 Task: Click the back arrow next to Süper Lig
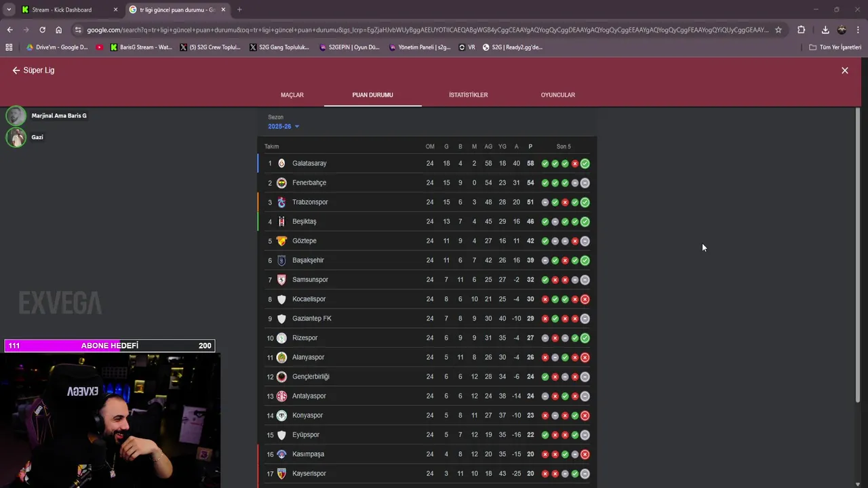(16, 70)
